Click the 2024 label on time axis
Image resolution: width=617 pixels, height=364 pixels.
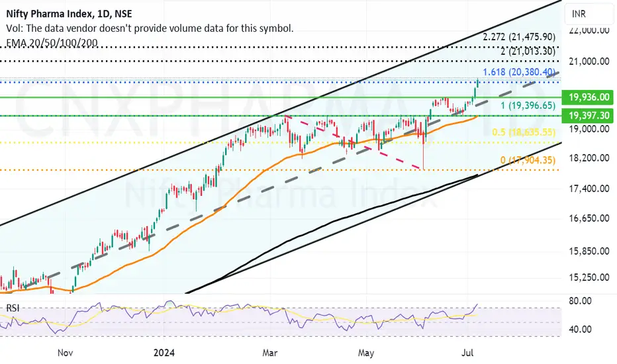pos(164,353)
